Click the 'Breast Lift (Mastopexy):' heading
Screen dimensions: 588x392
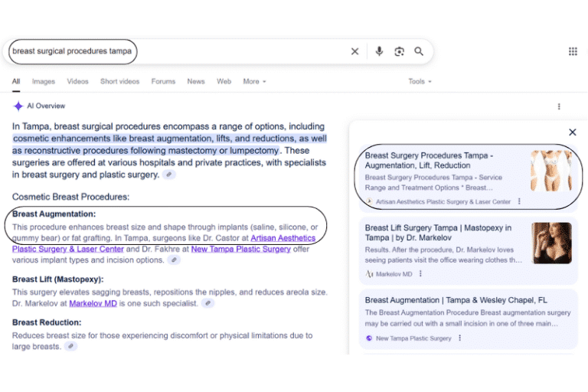57,279
